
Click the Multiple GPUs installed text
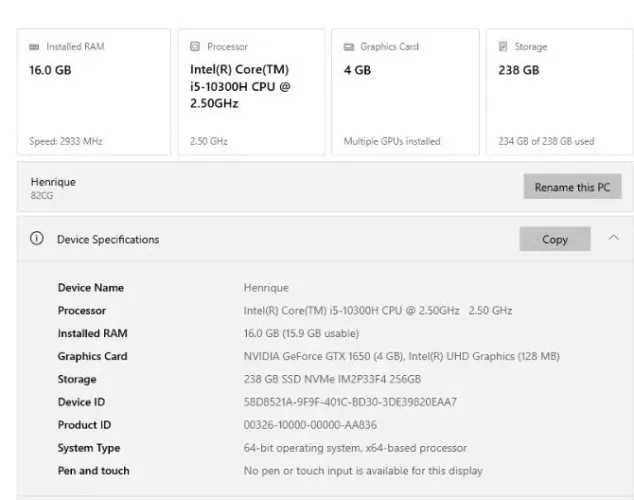coord(392,141)
